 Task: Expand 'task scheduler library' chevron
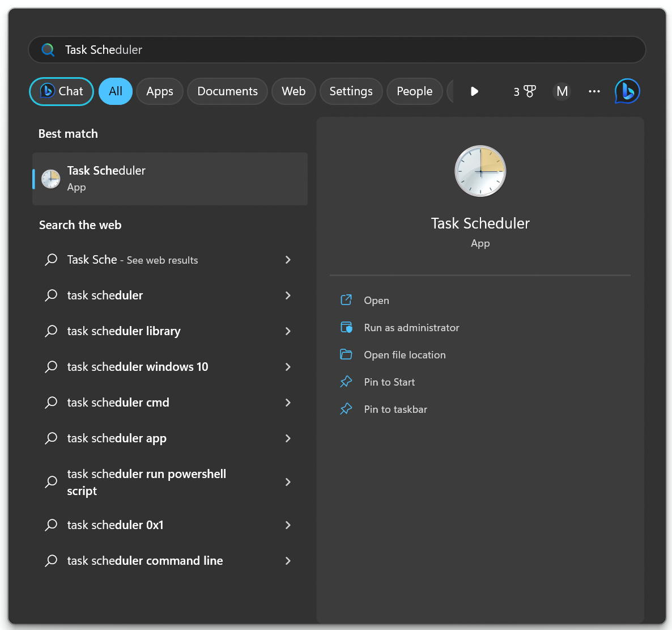coord(288,331)
